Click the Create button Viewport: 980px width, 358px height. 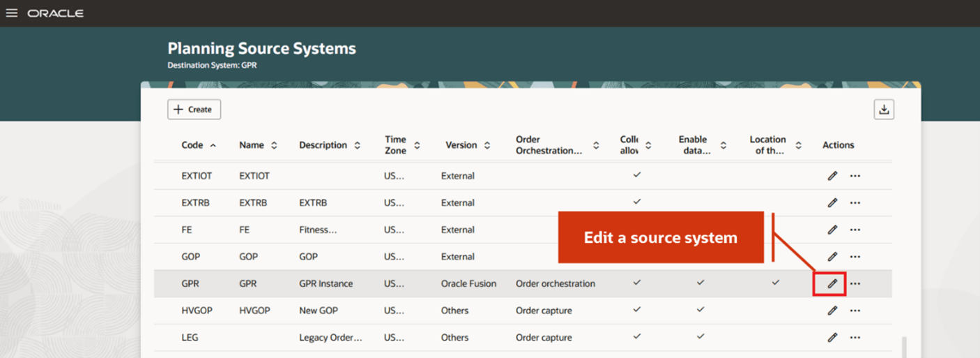point(194,110)
